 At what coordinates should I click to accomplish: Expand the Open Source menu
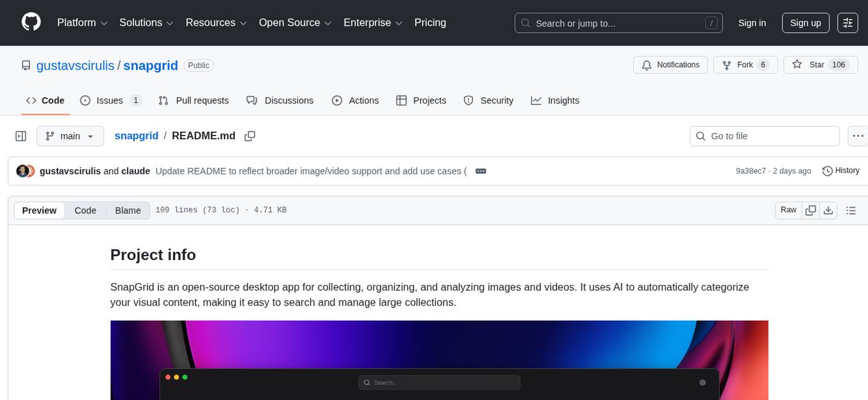point(295,23)
